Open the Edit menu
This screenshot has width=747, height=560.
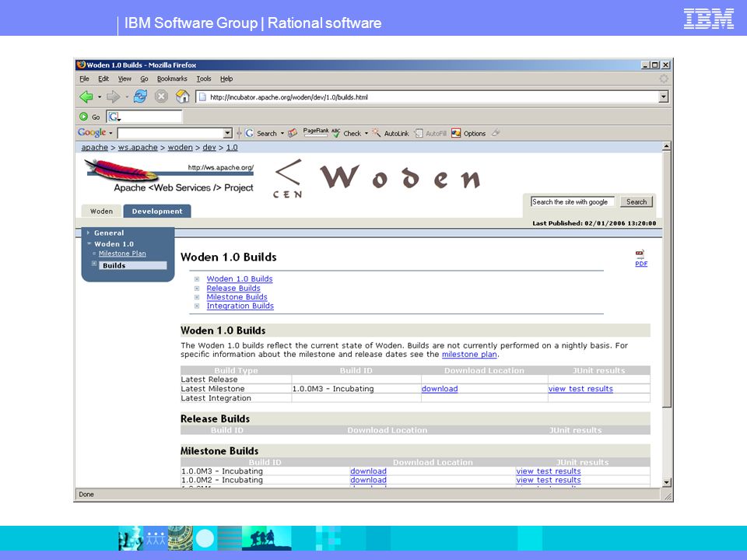click(103, 79)
